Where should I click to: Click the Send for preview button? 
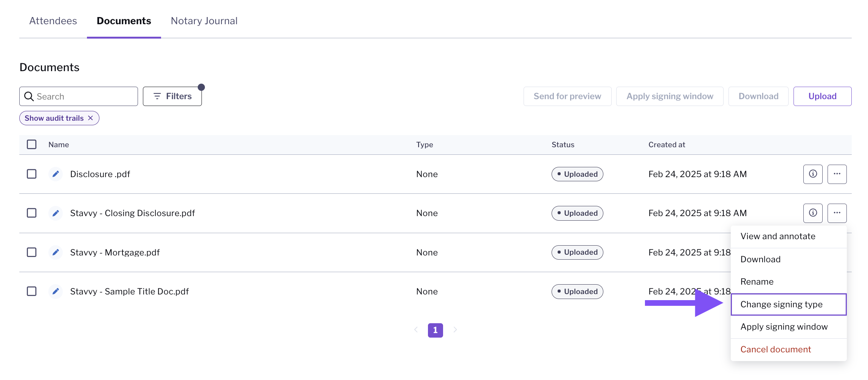tap(567, 97)
